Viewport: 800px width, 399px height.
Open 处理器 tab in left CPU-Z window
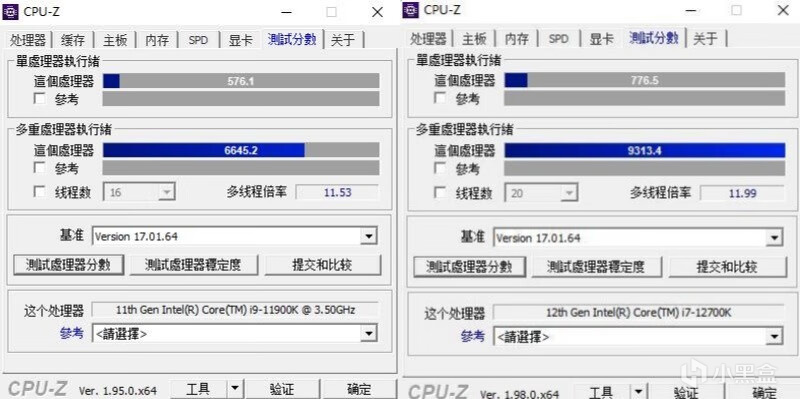coord(28,40)
